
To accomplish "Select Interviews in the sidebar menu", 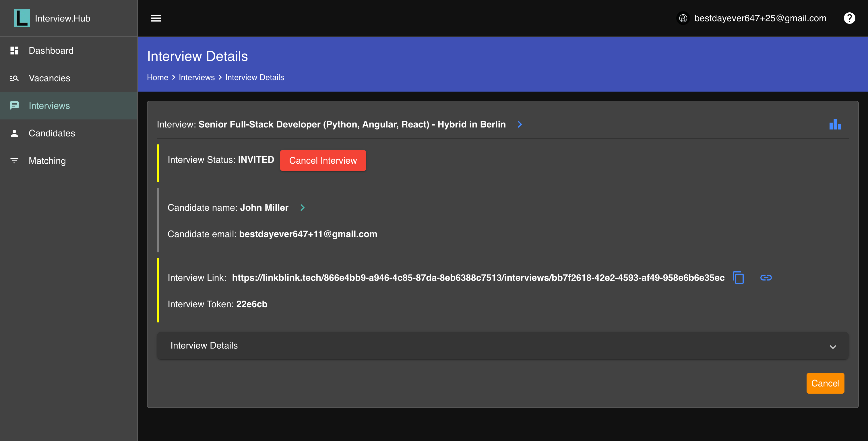I will 49,106.
